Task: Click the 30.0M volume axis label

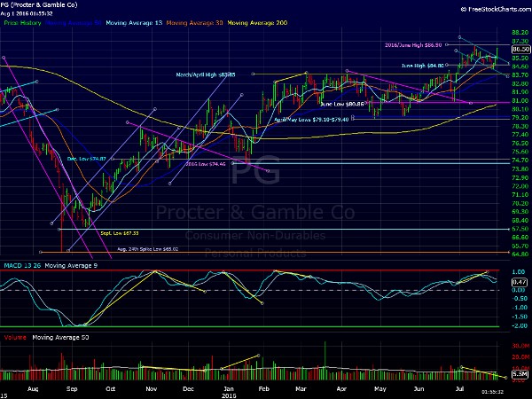Action: point(520,346)
